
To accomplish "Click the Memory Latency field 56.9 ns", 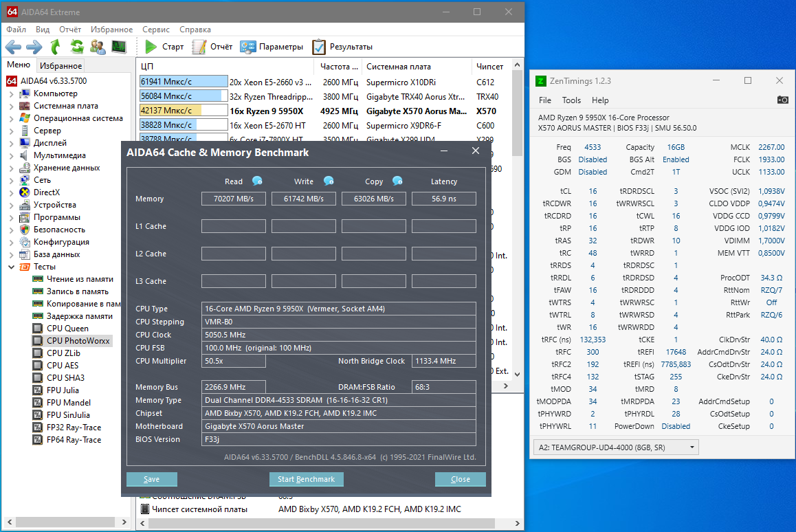I will (443, 199).
